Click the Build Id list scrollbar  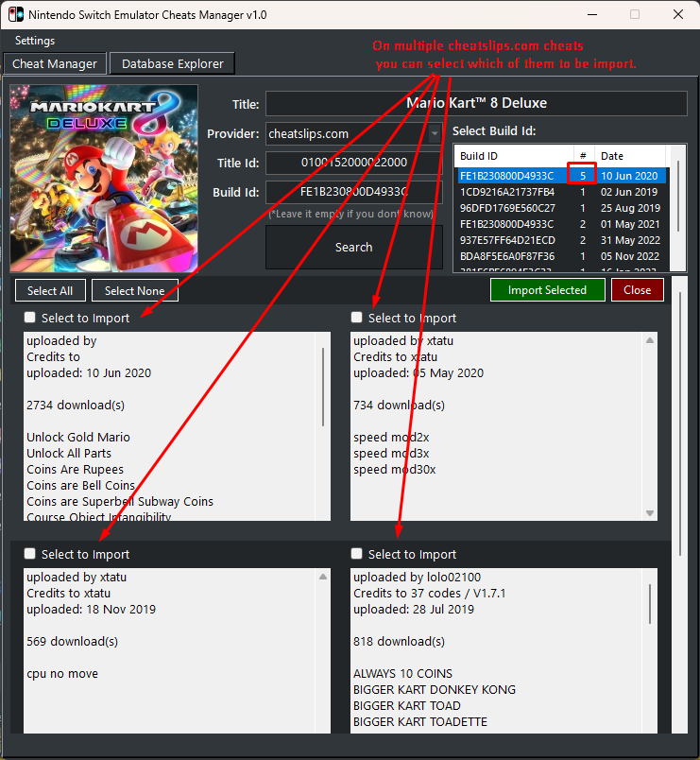677,196
